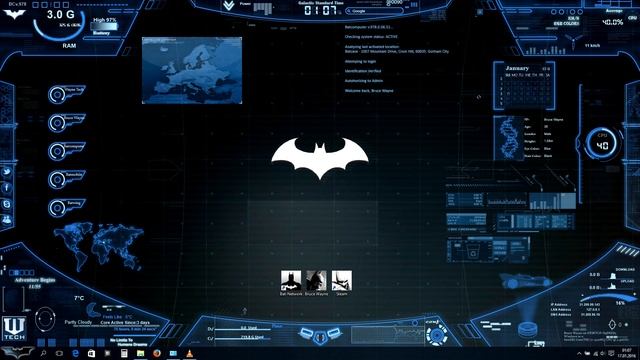This screenshot has height=360, width=640.
Task: Launch VLC media player from the taskbar
Action: point(189,353)
